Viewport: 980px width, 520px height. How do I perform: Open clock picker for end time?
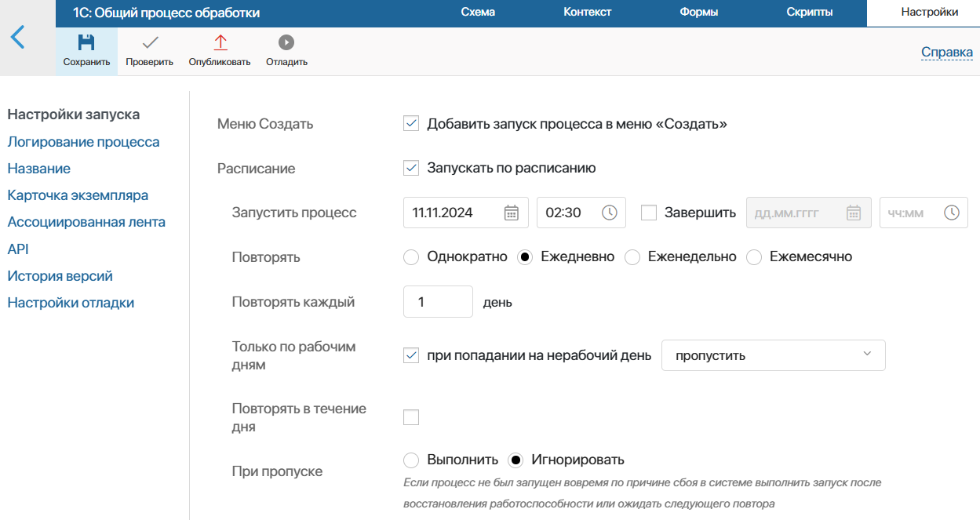click(951, 213)
